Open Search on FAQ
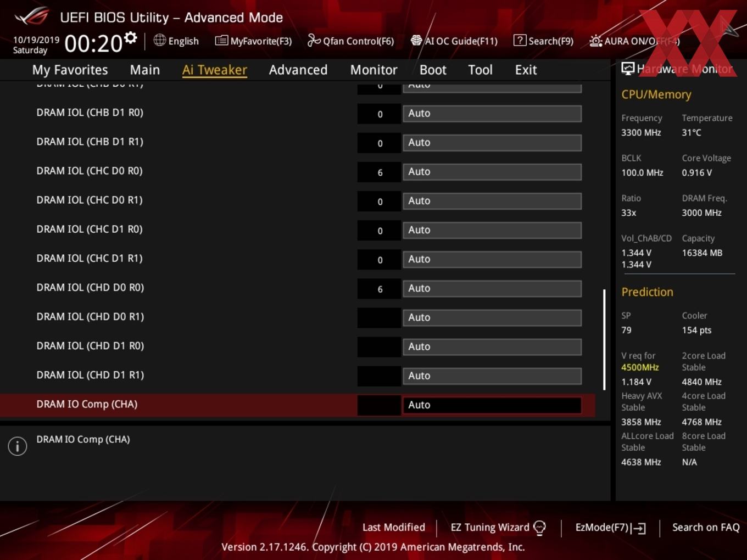 tap(706, 528)
